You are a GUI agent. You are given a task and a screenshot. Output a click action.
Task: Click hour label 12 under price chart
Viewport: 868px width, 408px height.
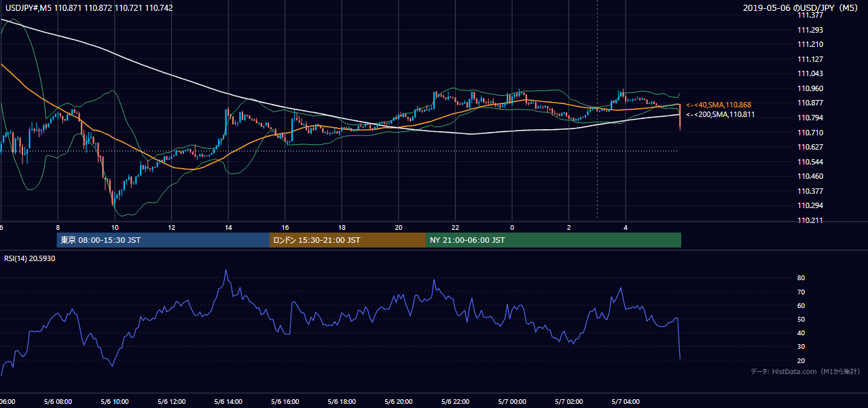coord(172,227)
